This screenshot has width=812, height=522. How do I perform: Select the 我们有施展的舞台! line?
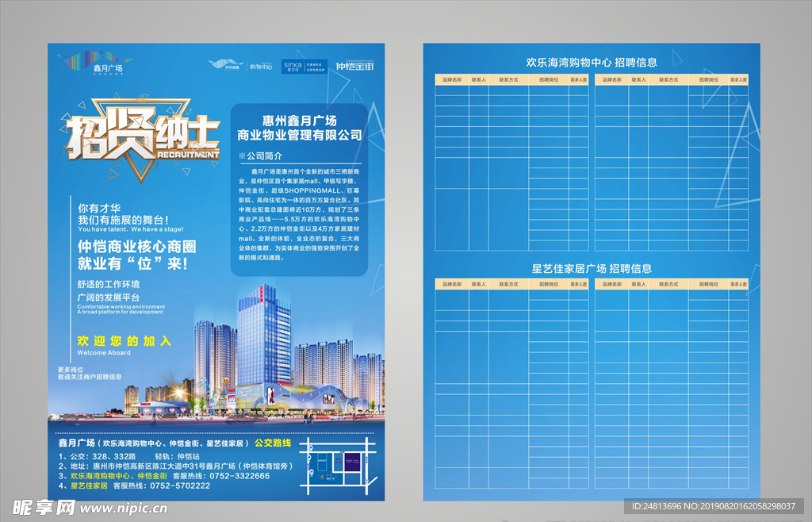pyautogui.click(x=123, y=220)
